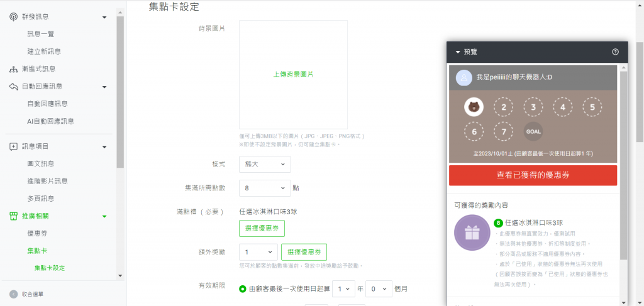Click the collapse menu arrow icon
This screenshot has width=644, height=306.
pyautogui.click(x=14, y=294)
